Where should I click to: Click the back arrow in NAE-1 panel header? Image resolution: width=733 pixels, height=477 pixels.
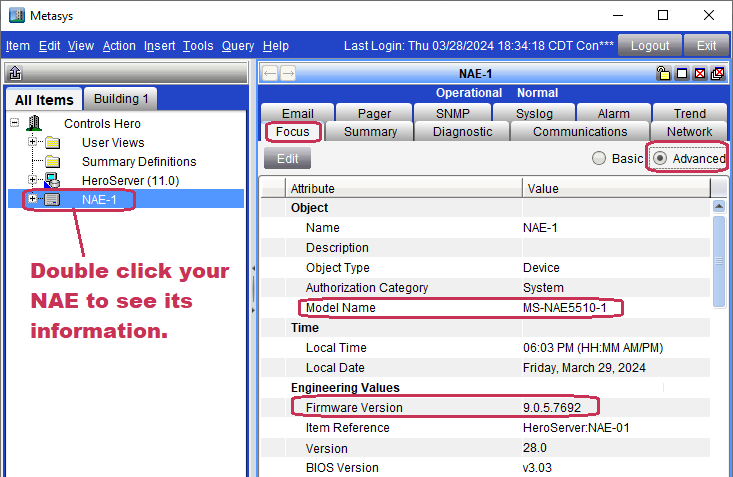click(x=270, y=73)
